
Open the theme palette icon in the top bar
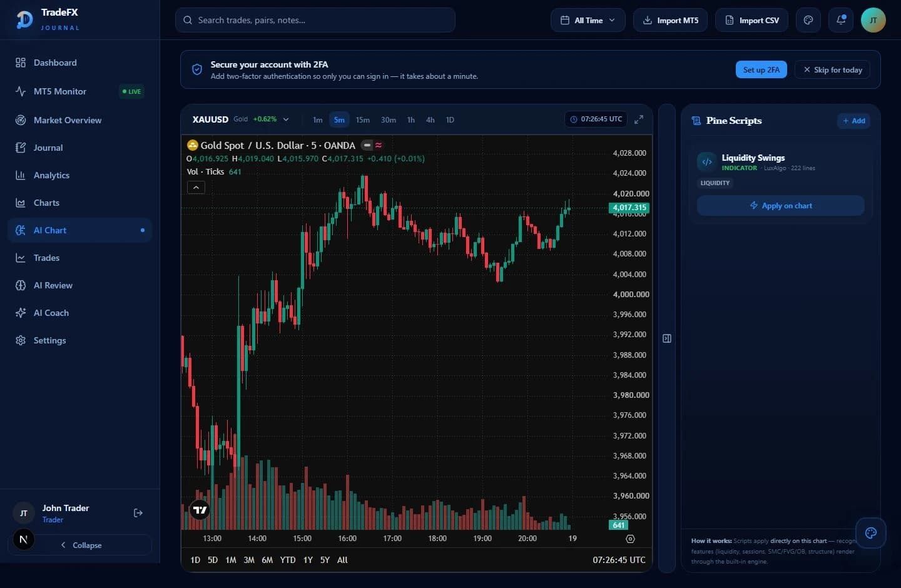[808, 20]
